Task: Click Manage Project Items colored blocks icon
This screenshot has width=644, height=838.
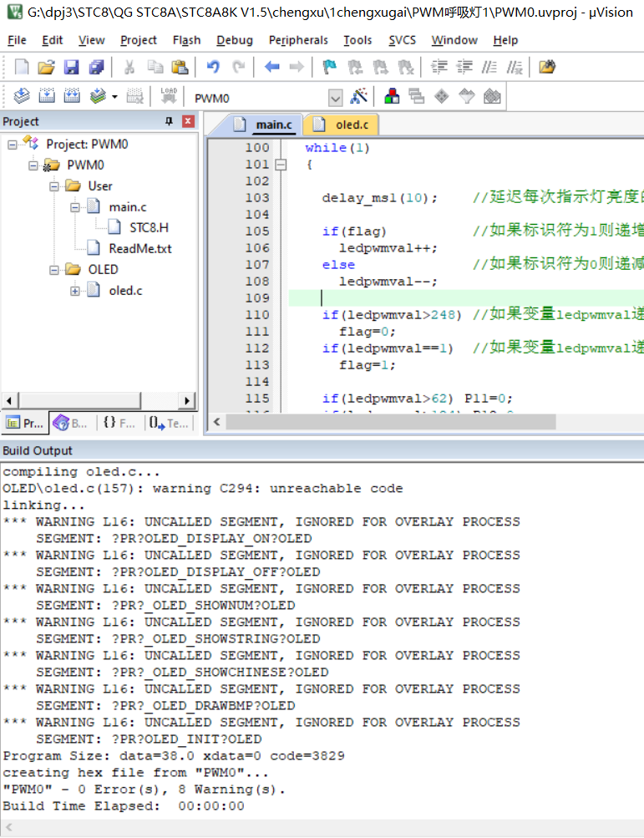Action: coord(392,97)
